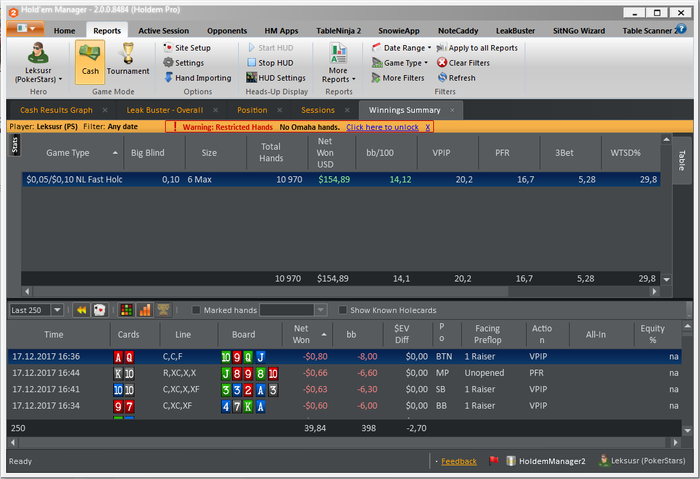This screenshot has width=700, height=479.
Task: Select the hand at 17.12.2017 16:34
Action: (344, 406)
